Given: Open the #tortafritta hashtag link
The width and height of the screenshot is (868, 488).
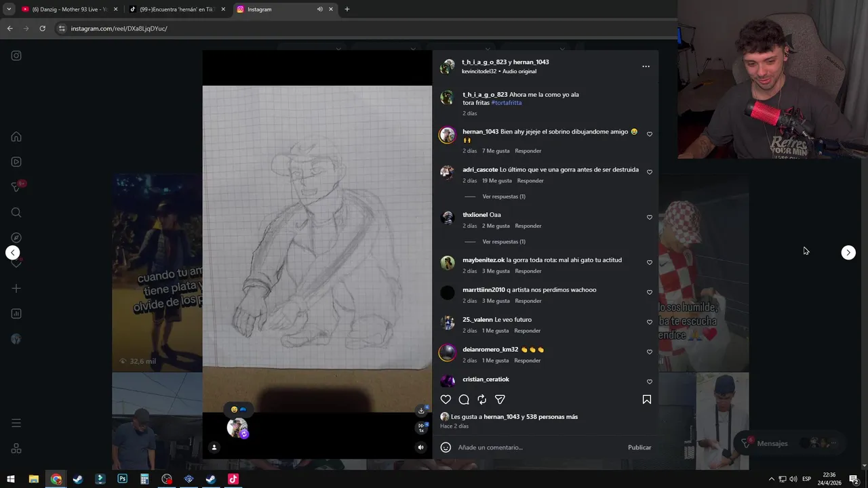Looking at the screenshot, I should [x=507, y=103].
